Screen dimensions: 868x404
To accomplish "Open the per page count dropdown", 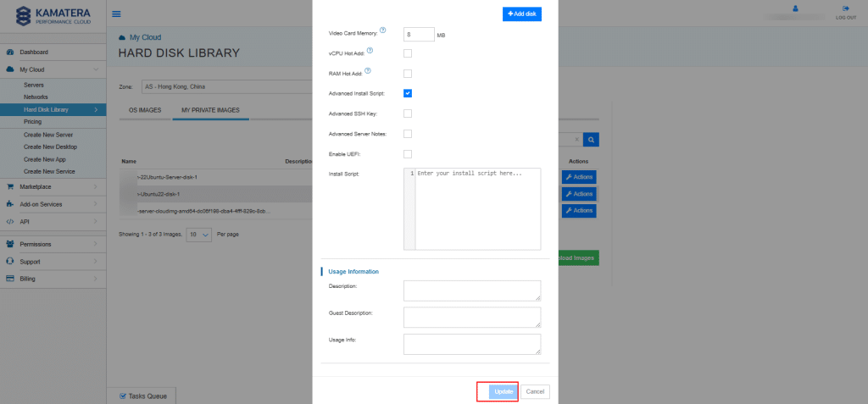I will pos(198,234).
